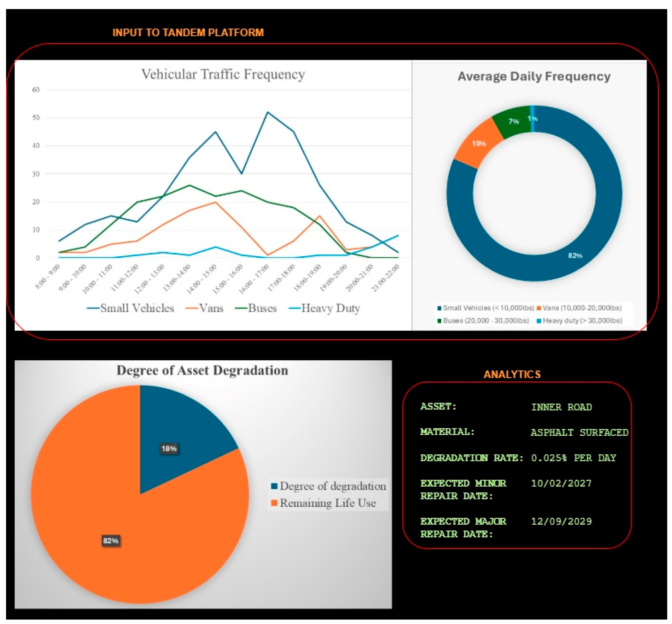This screenshot has width=672, height=624.
Task: Click the 82% segment of the donut chart
Action: pos(575,256)
